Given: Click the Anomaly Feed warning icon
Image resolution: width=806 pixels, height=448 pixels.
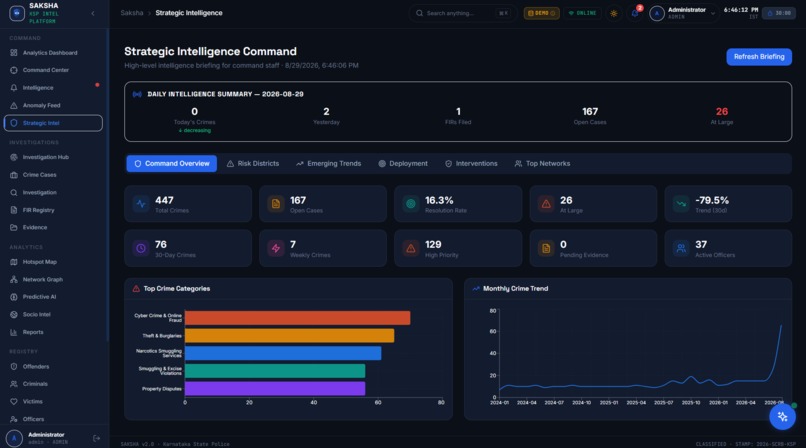Looking at the screenshot, I should tap(14, 105).
